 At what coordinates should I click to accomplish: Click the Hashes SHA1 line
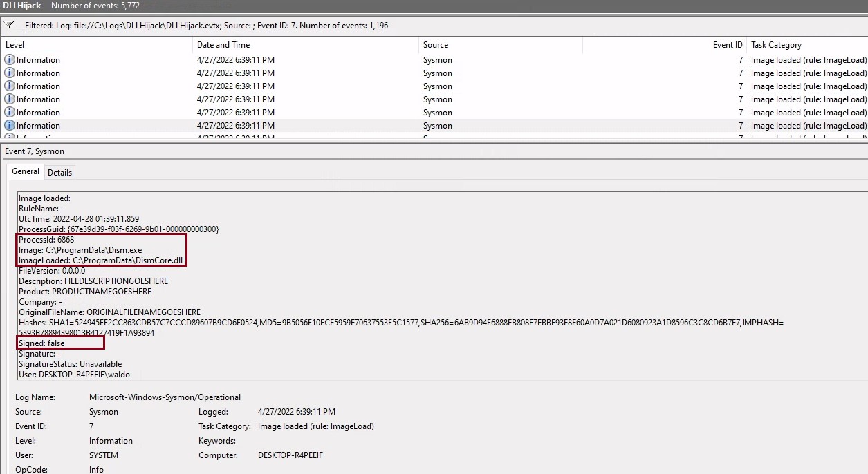tap(401, 323)
